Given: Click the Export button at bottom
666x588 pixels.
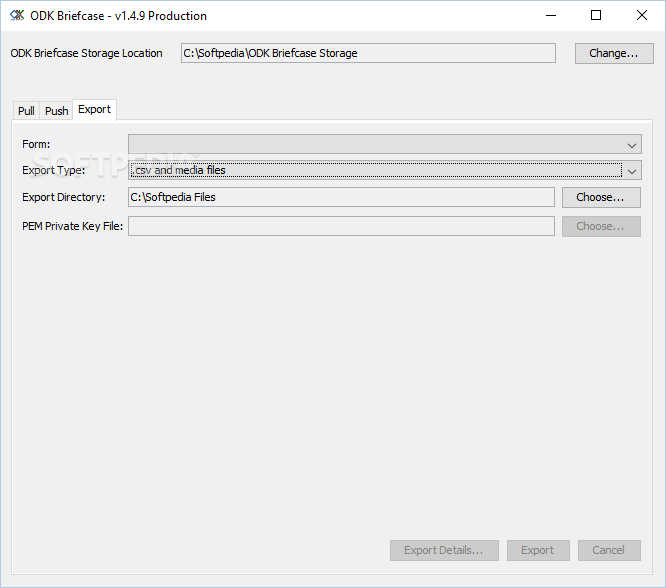Looking at the screenshot, I should point(538,551).
